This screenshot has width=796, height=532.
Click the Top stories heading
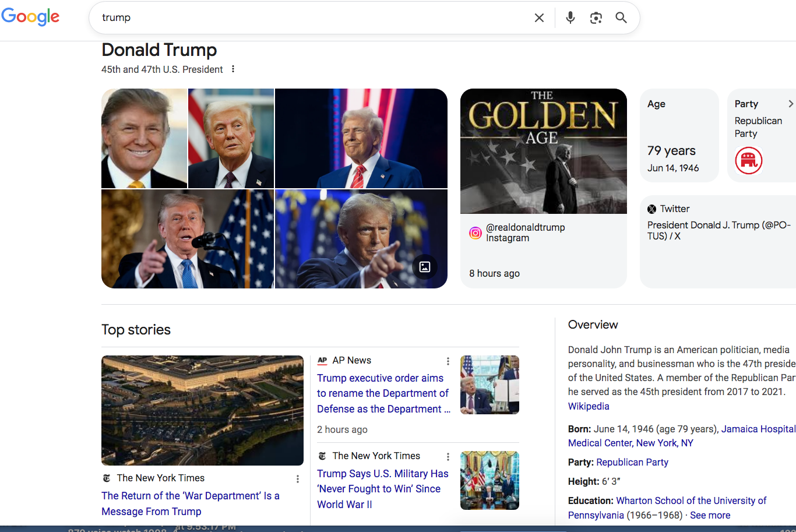click(136, 330)
